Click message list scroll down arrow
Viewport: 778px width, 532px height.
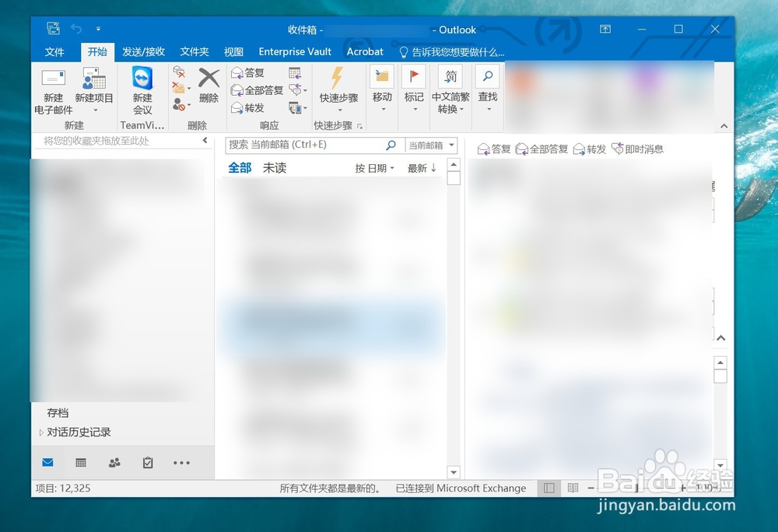click(x=454, y=472)
